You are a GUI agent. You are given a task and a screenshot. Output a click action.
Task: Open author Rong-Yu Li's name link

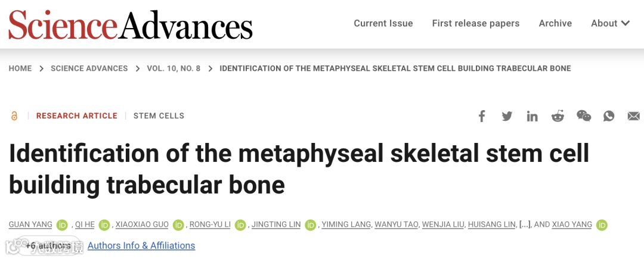click(209, 224)
